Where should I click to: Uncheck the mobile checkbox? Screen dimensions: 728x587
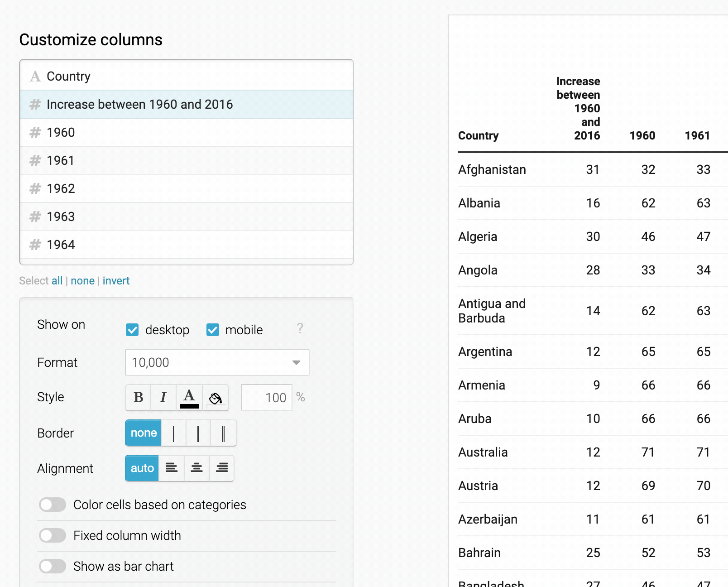tap(213, 330)
